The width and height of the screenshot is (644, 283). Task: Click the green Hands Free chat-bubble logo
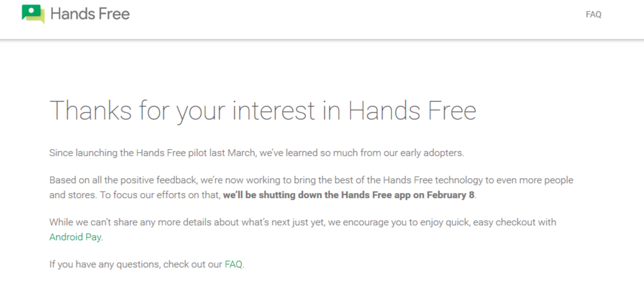tap(33, 14)
